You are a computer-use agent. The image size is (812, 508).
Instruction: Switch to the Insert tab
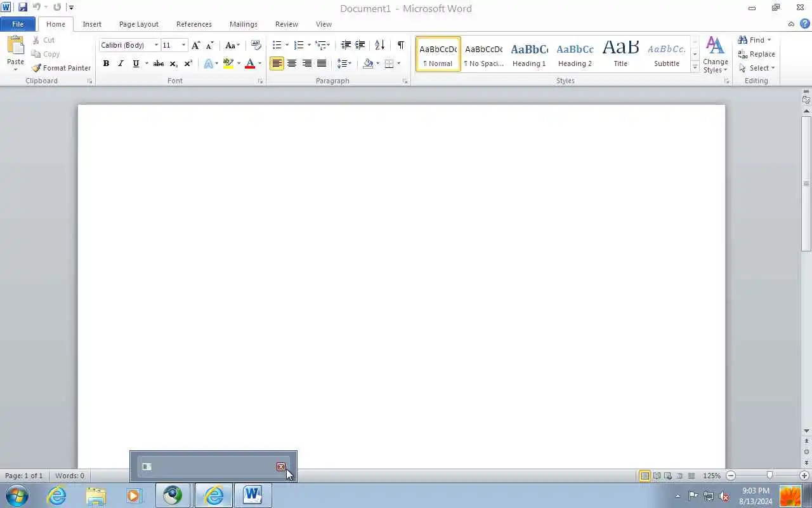click(92, 24)
